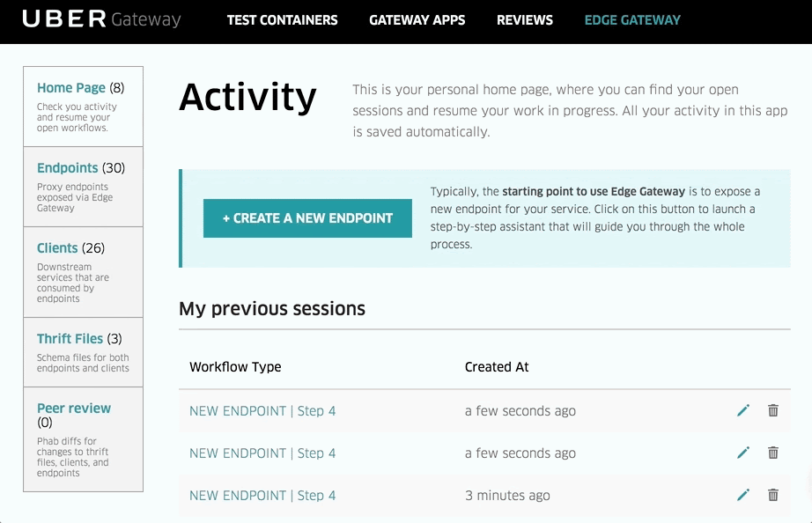Click + CREATE A NEW ENDPOINT button

307,218
